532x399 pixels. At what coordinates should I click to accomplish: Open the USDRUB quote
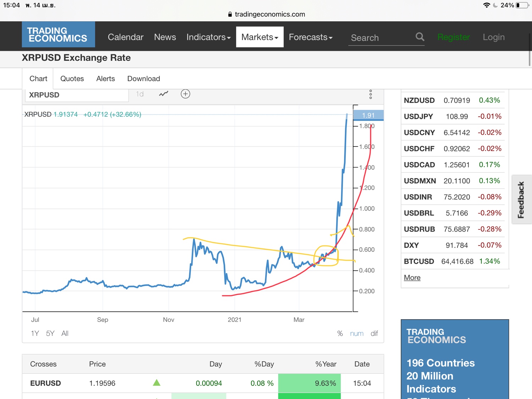pos(419,229)
